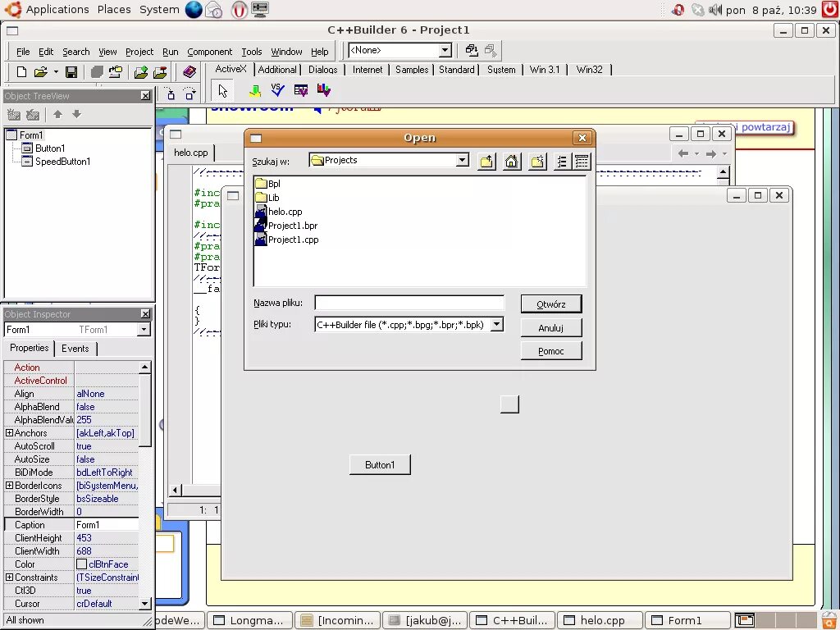Expand the 'Pliki typu' file type dropdown

point(497,324)
